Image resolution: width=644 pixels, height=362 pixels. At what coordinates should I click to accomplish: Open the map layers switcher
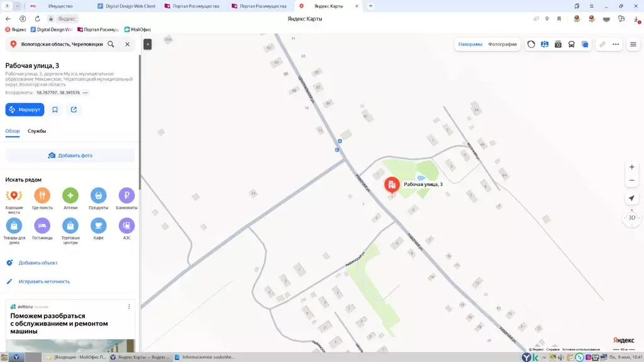[585, 45]
